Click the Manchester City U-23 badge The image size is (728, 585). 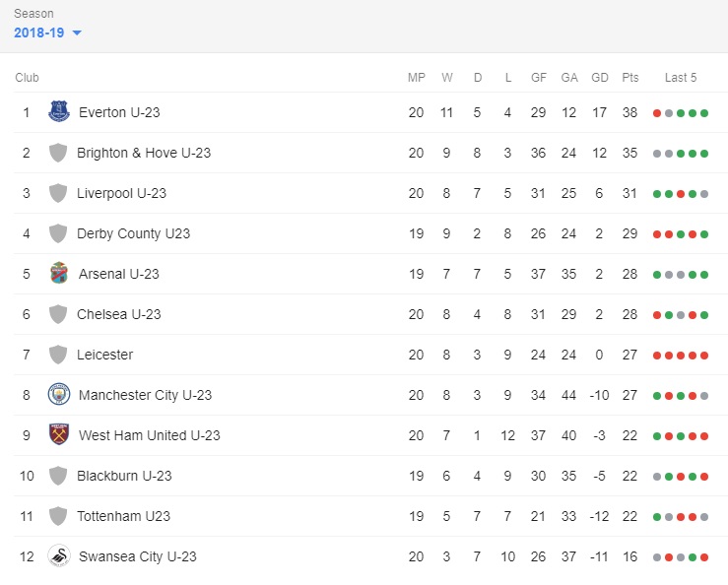59,395
